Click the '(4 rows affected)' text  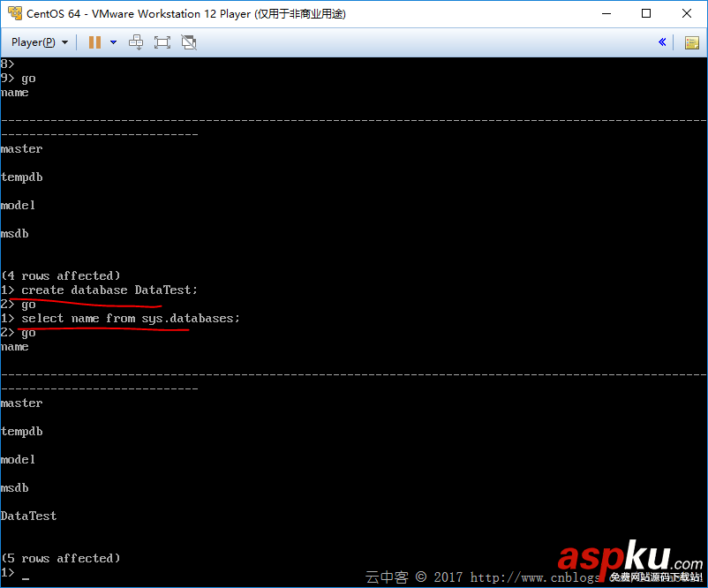pos(61,275)
